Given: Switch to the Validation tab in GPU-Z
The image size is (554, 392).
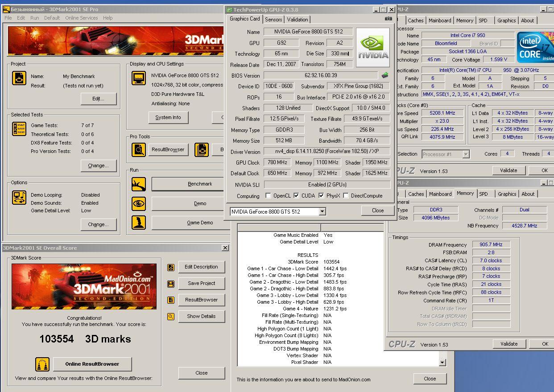Looking at the screenshot, I should 298,20.
